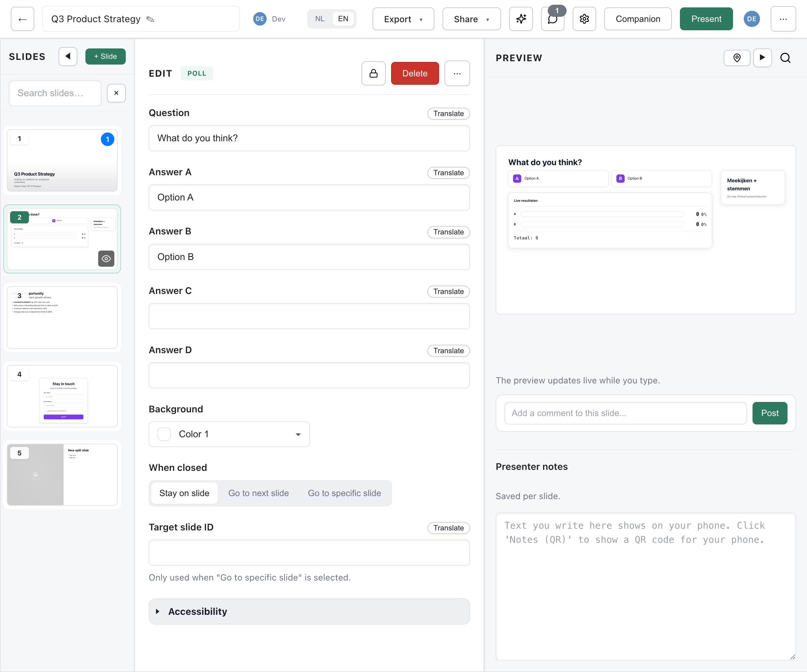The image size is (807, 672).
Task: Delete the current poll slide
Action: click(415, 73)
